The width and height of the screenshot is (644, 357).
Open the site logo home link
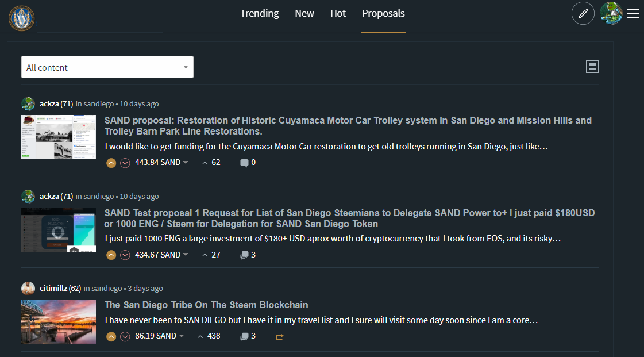(x=22, y=18)
